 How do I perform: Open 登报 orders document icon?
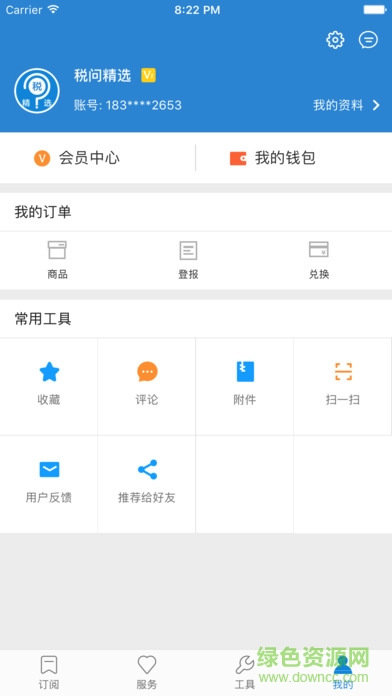pyautogui.click(x=188, y=250)
